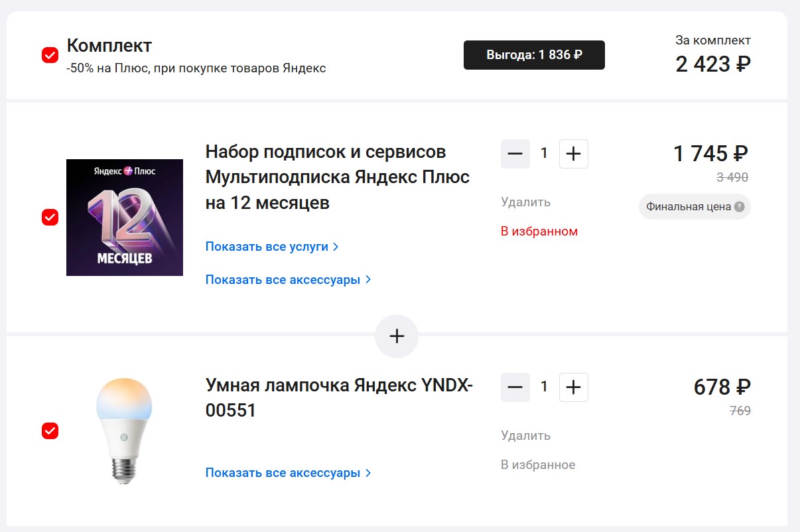Viewport: 800px width, 532px height.
Task: Uncheck the Комплект bundle checkbox
Action: (x=50, y=55)
